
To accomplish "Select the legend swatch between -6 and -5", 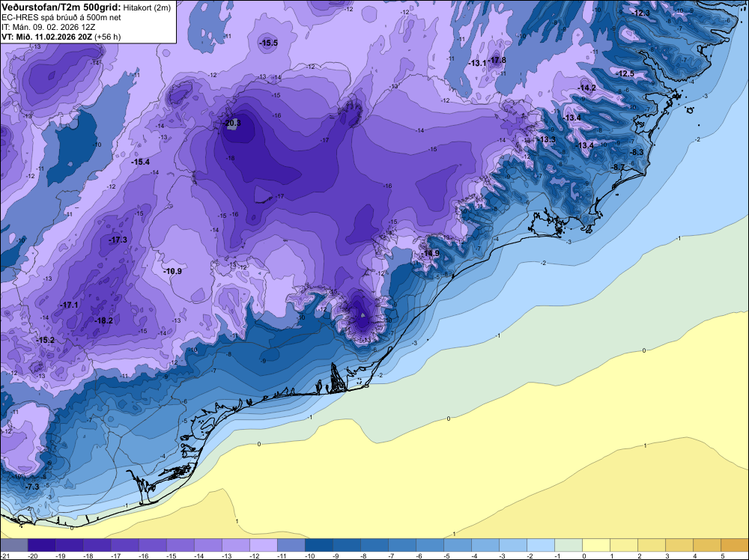I will (430, 545).
